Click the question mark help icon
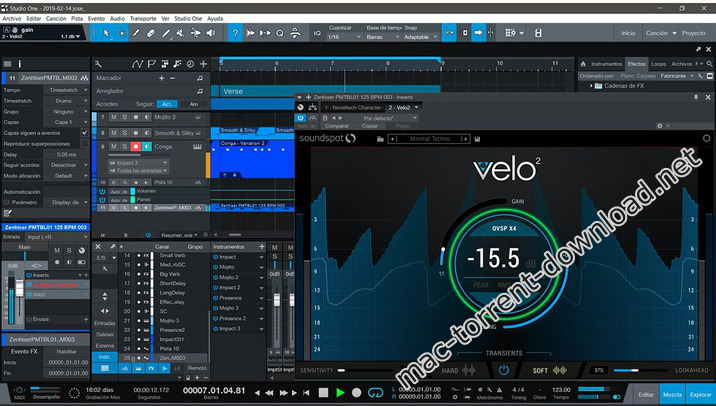 click(x=235, y=33)
